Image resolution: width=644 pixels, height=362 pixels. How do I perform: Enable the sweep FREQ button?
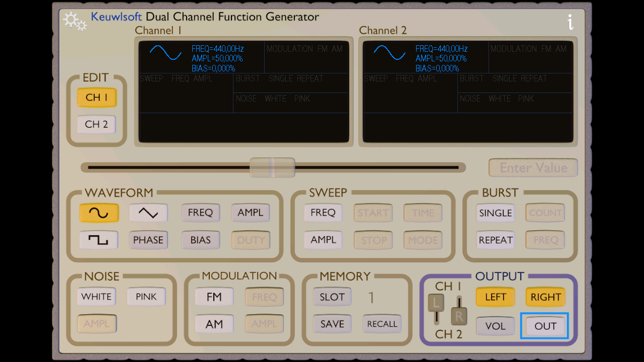(x=323, y=213)
